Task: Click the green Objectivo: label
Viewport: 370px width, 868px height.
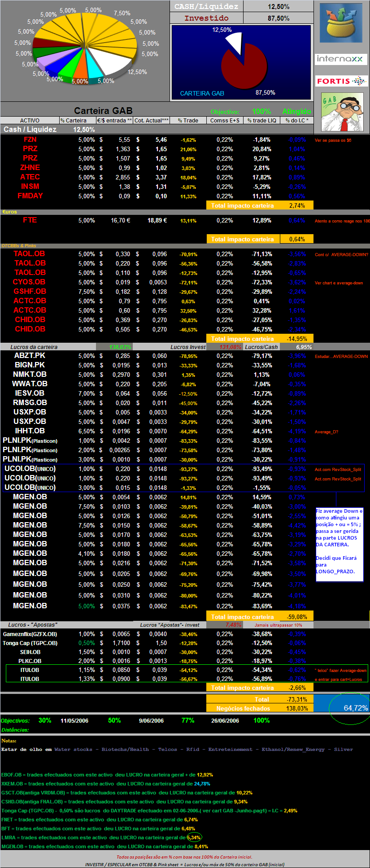Action: [225, 112]
